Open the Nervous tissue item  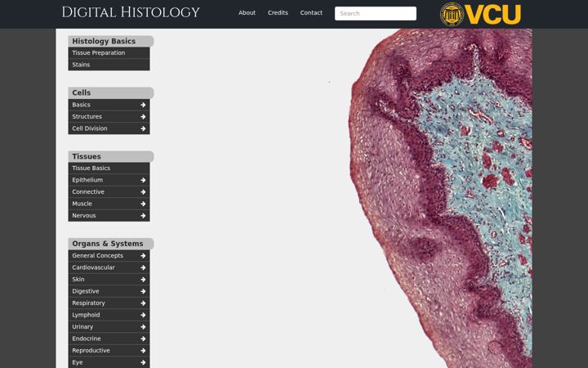tap(109, 216)
